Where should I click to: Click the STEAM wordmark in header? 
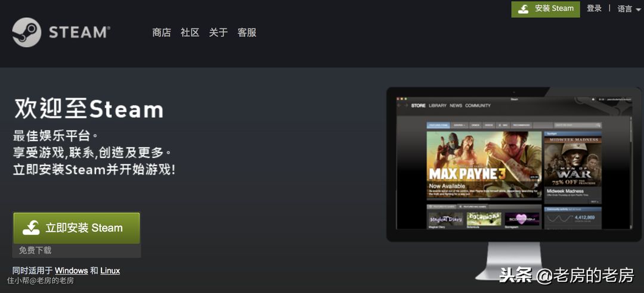click(x=79, y=32)
